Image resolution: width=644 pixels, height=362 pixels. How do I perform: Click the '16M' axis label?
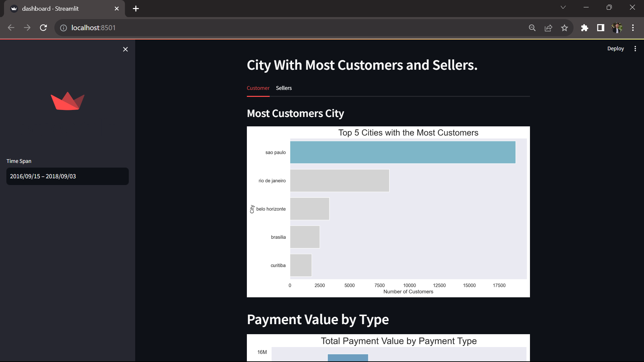(262, 352)
